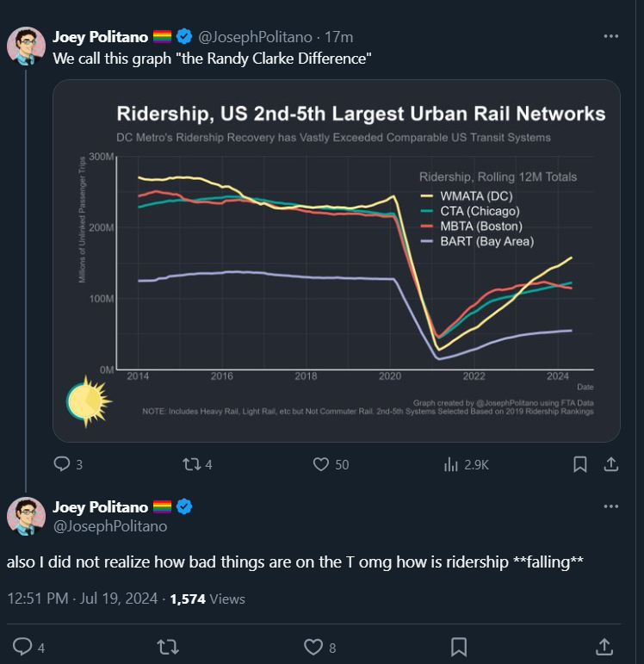Open the @JosephPolitano handle in top tweet

pos(256,36)
